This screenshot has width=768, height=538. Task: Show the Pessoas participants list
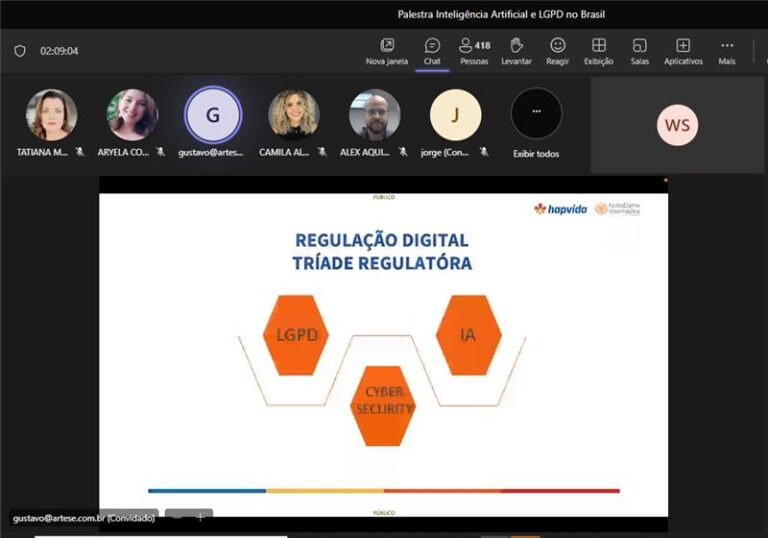tap(474, 51)
